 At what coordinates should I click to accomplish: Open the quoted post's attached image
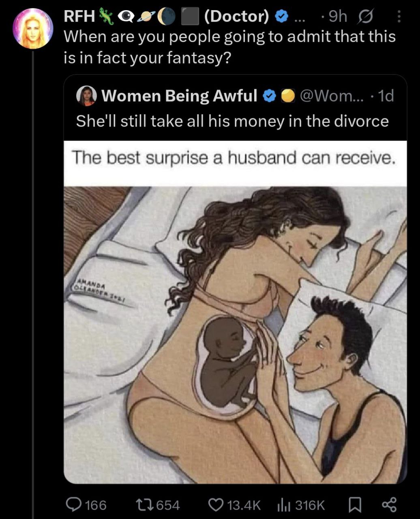point(235,312)
